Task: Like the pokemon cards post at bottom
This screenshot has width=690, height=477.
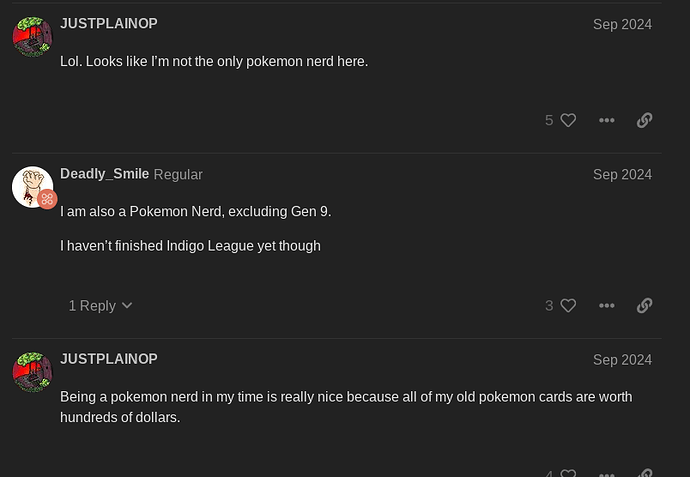Action: (x=568, y=473)
